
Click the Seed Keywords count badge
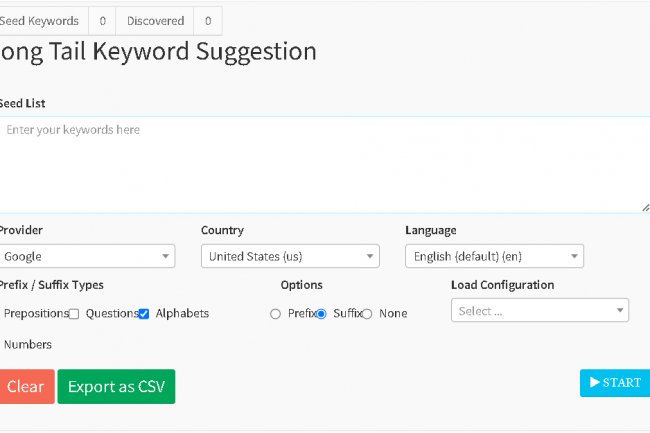point(102,21)
